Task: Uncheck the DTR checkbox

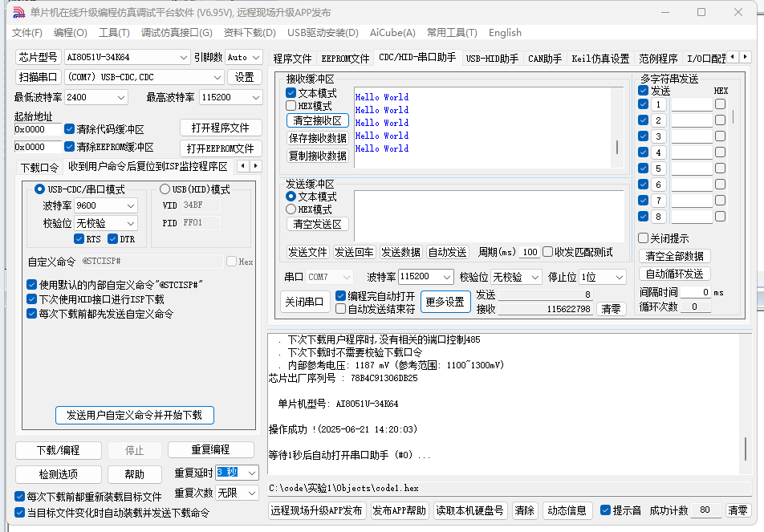Action: pos(112,239)
